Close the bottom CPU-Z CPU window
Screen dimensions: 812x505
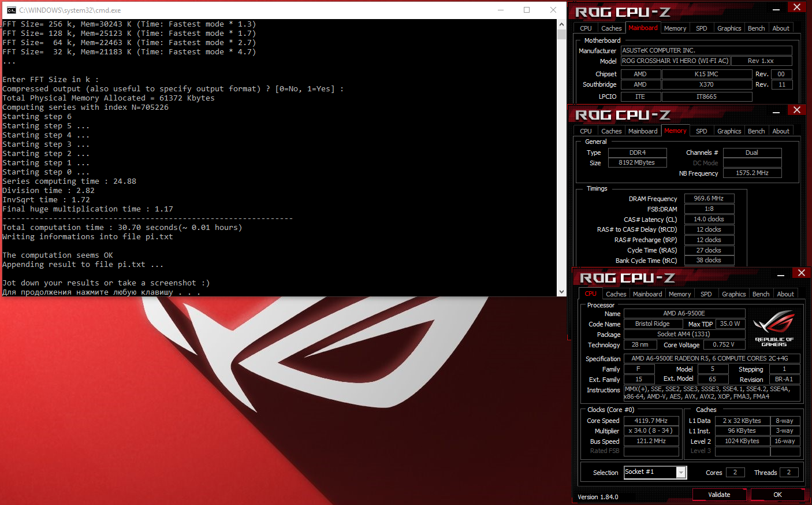coord(801,273)
